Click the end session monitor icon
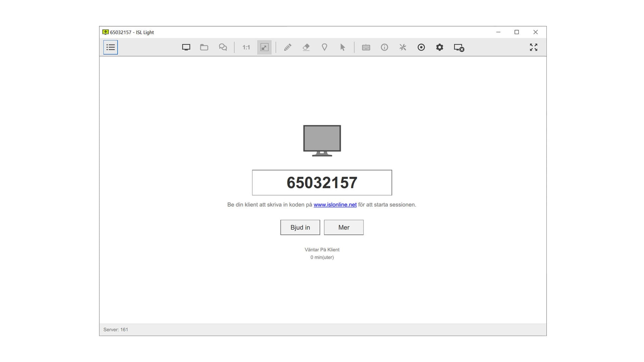The height and width of the screenshot is (362, 644). (459, 48)
